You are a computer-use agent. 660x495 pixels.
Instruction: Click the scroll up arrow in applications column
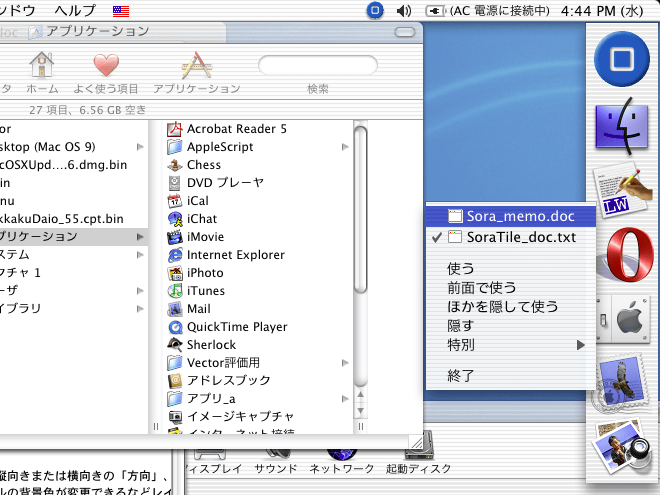(360, 395)
